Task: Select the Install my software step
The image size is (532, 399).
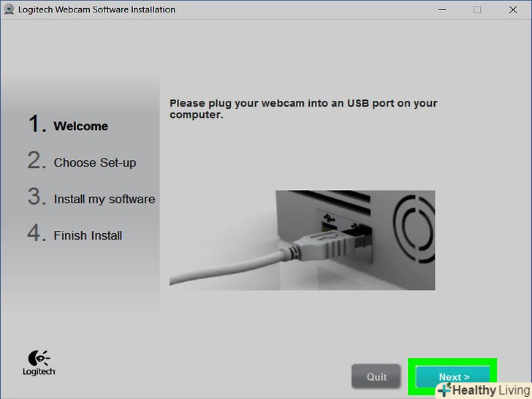Action: click(x=91, y=197)
